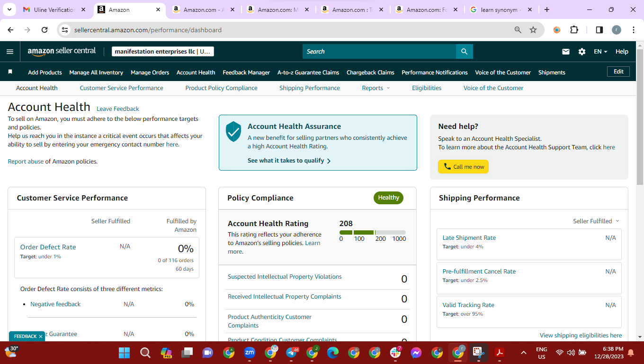
Task: Open the Order Defect Rate link
Action: point(48,247)
